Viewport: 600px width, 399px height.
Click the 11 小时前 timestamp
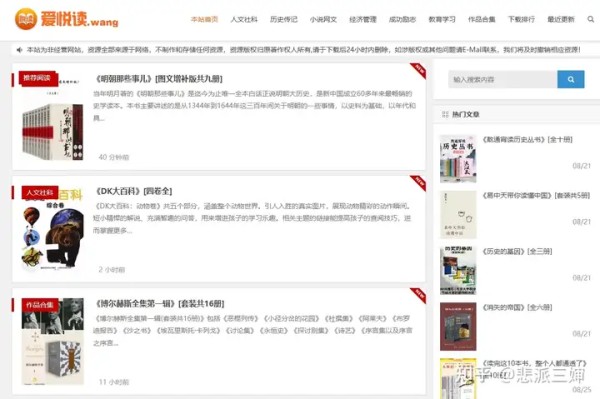(x=114, y=382)
